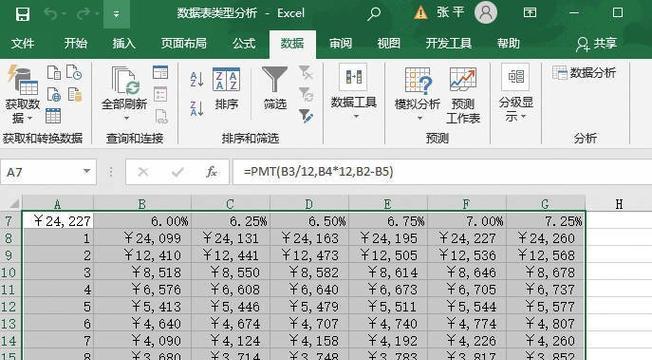Click Enter checkmark in formula bar
This screenshot has width=652, height=360.
tap(177, 172)
